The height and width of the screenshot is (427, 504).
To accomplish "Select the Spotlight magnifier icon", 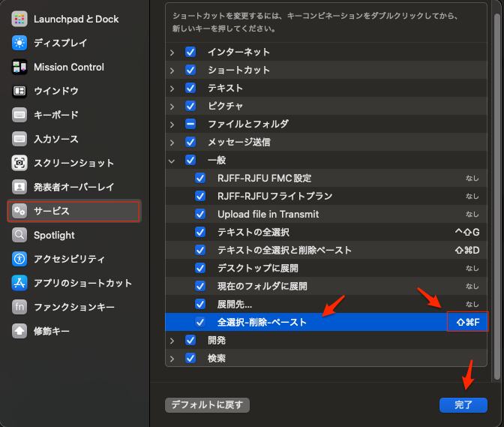I will tap(19, 235).
